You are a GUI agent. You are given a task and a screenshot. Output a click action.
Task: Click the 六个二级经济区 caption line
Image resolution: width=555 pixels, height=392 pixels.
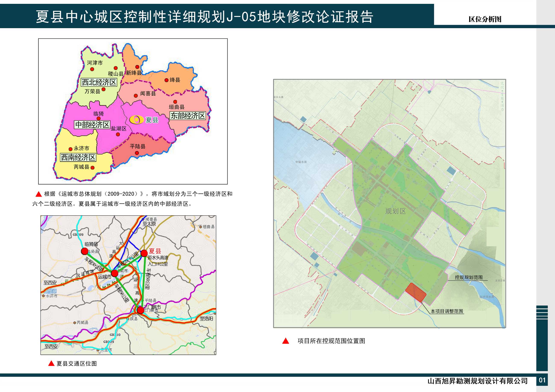tap(112, 204)
